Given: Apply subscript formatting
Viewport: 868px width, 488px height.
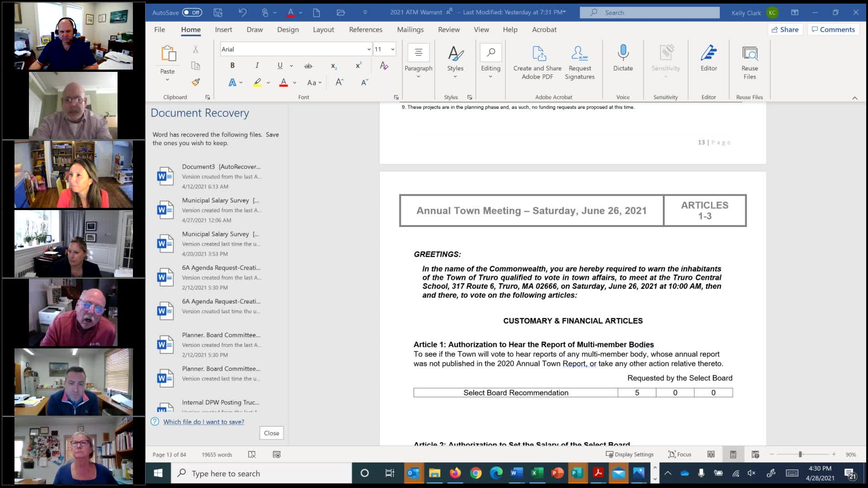Looking at the screenshot, I should [x=333, y=66].
